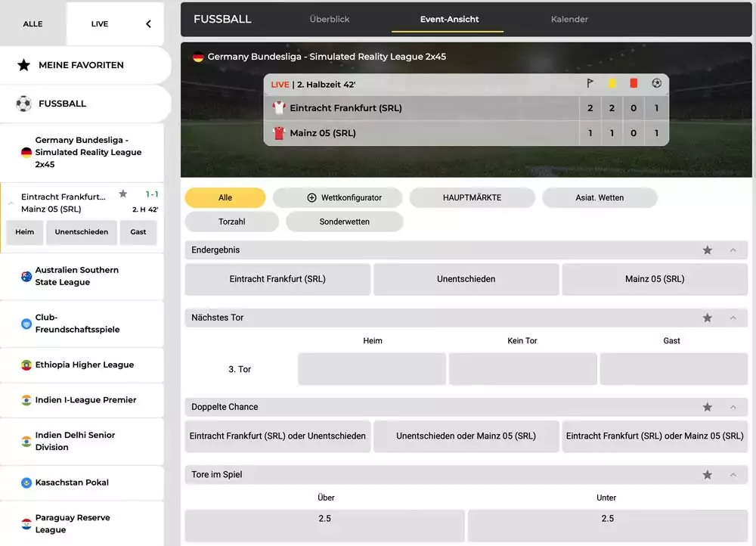This screenshot has width=756, height=546.
Task: Select Kein Tor for 3. Tor
Action: click(x=522, y=369)
